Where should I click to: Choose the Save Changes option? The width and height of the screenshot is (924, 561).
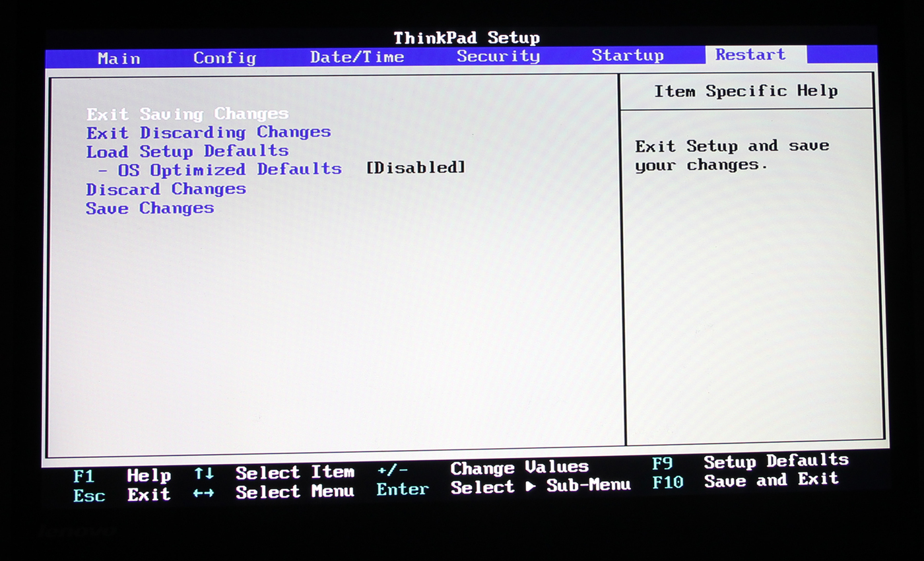coord(150,209)
